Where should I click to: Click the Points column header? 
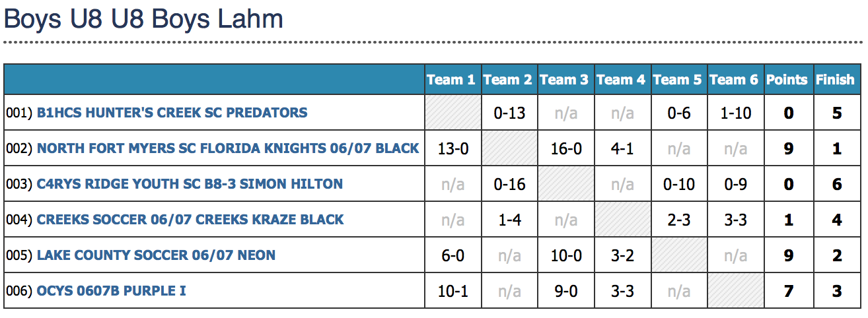[x=788, y=80]
